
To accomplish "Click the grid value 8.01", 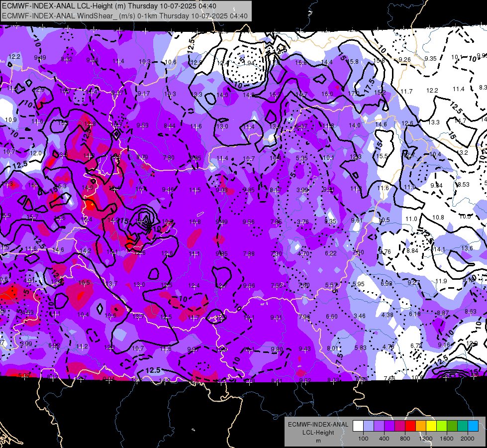I will (x=332, y=348).
